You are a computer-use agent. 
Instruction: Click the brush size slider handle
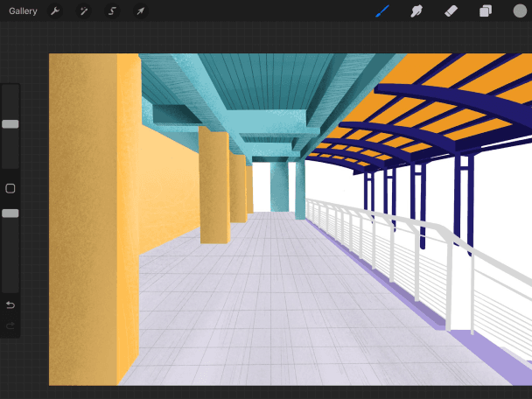pyautogui.click(x=10, y=124)
